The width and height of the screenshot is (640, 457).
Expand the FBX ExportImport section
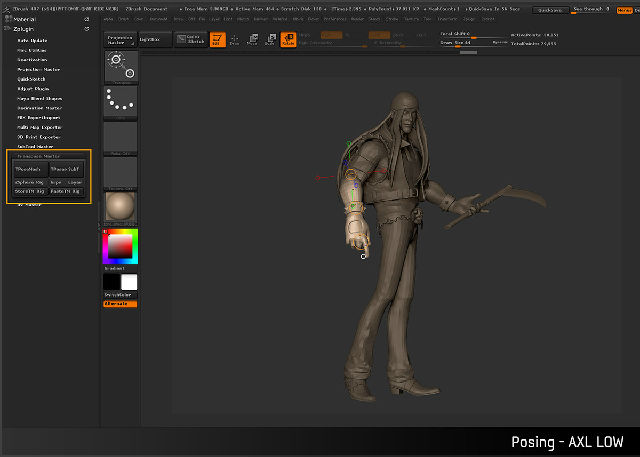39,118
